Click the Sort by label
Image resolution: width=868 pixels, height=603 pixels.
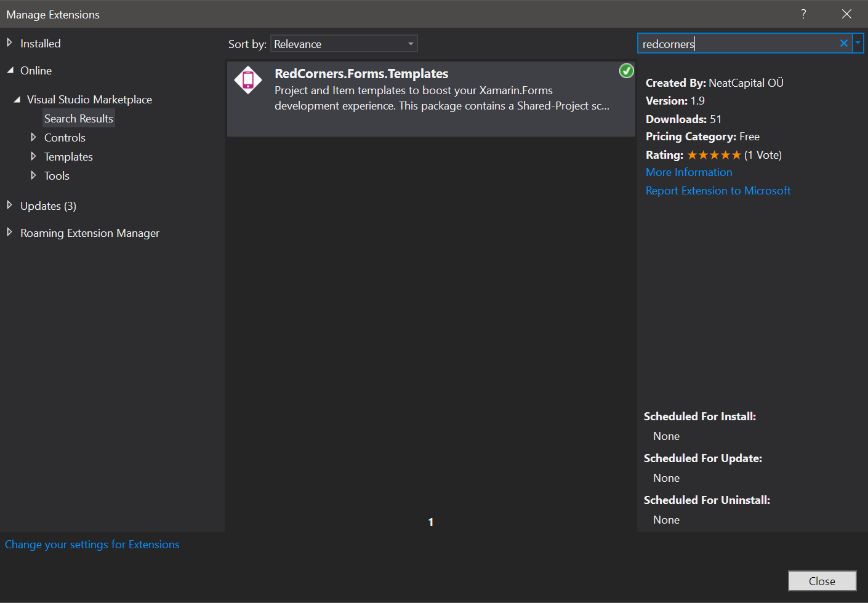tap(247, 44)
